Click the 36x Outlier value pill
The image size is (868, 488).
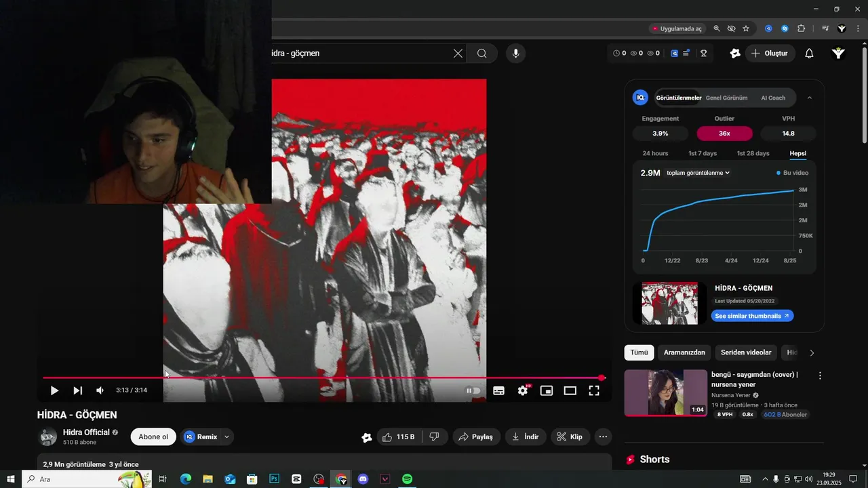point(724,134)
